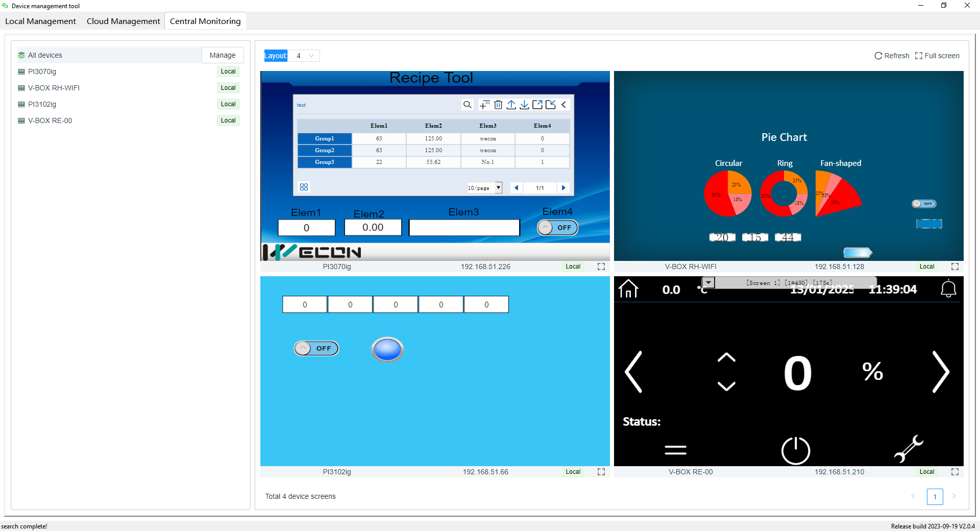
Task: Click the recipe import icon
Action: (x=550, y=105)
